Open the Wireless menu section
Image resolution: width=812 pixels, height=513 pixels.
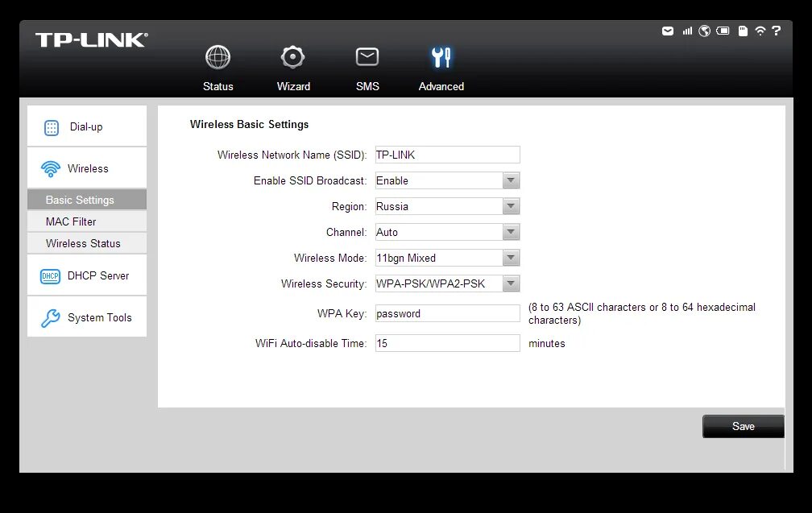(87, 168)
